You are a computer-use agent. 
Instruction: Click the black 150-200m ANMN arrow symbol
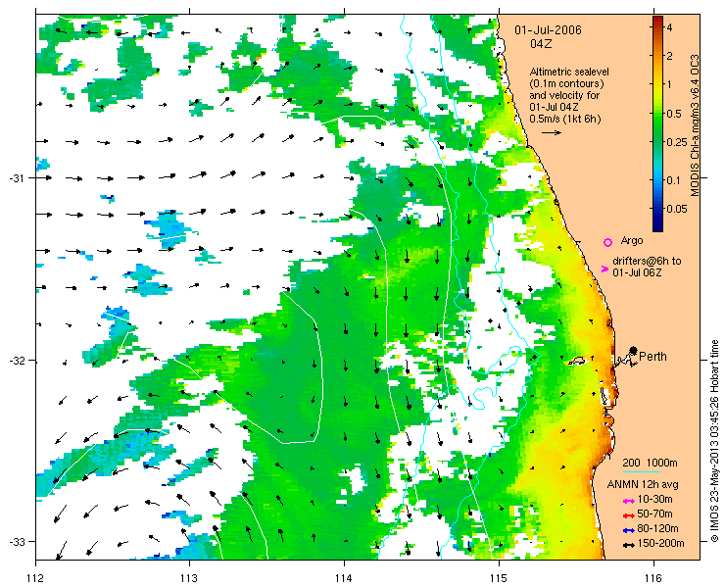(628, 545)
